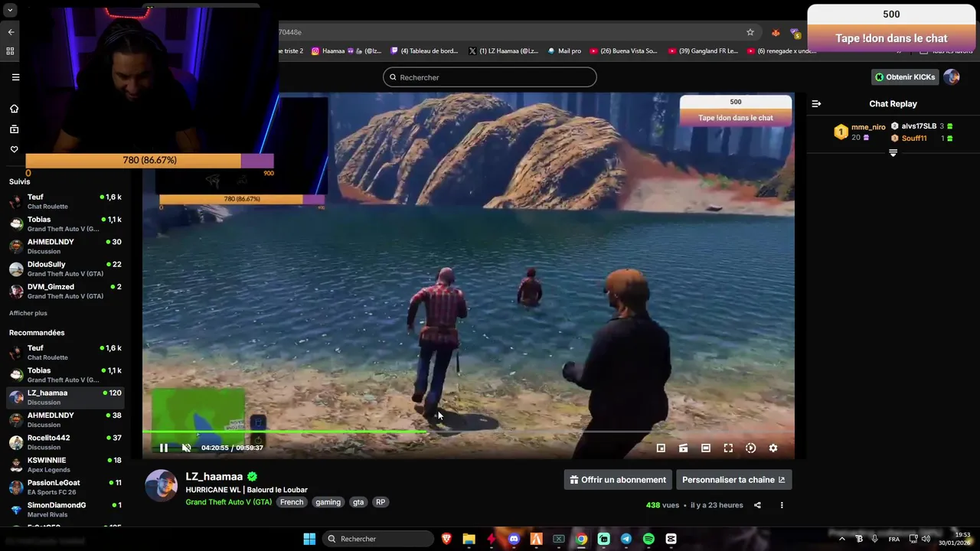980x551 pixels.
Task: Expand the gift leaderboard arrow in chat
Action: pyautogui.click(x=893, y=153)
